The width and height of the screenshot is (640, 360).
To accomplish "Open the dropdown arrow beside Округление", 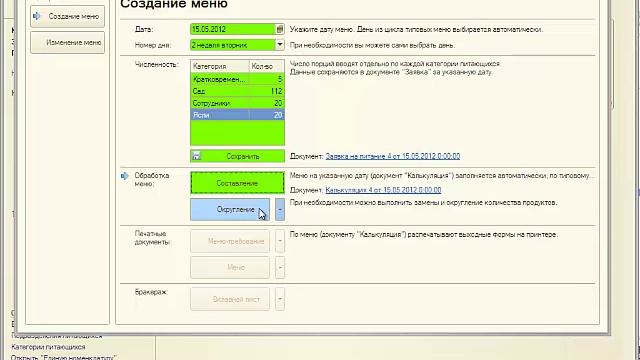I will coord(280,209).
